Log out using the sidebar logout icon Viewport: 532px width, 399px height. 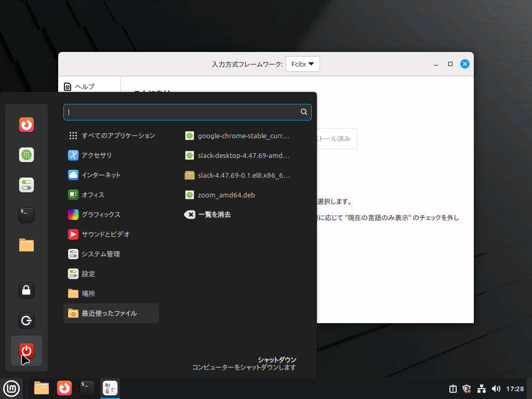click(26, 321)
